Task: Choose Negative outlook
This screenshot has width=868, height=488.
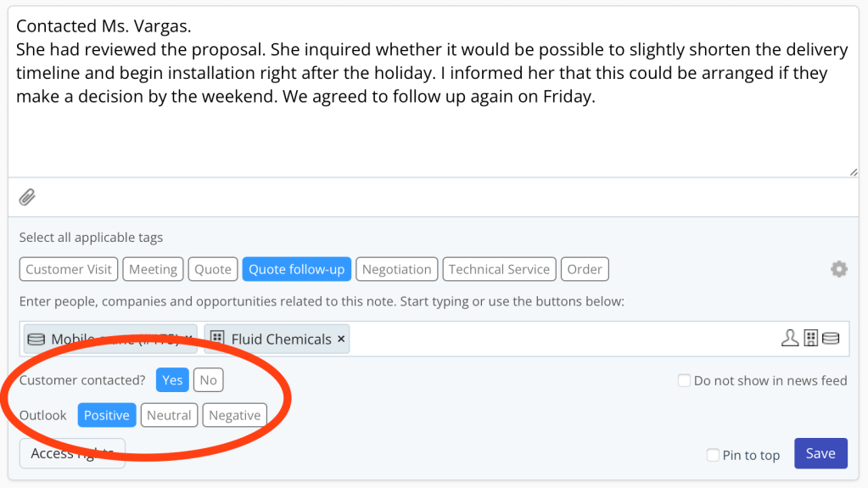Action: [x=234, y=415]
